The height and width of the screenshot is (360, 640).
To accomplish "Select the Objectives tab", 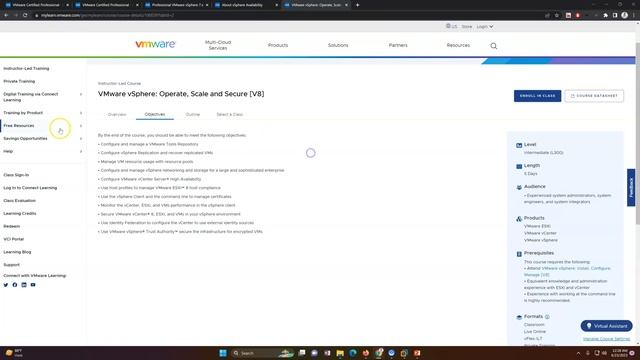I will tap(155, 115).
